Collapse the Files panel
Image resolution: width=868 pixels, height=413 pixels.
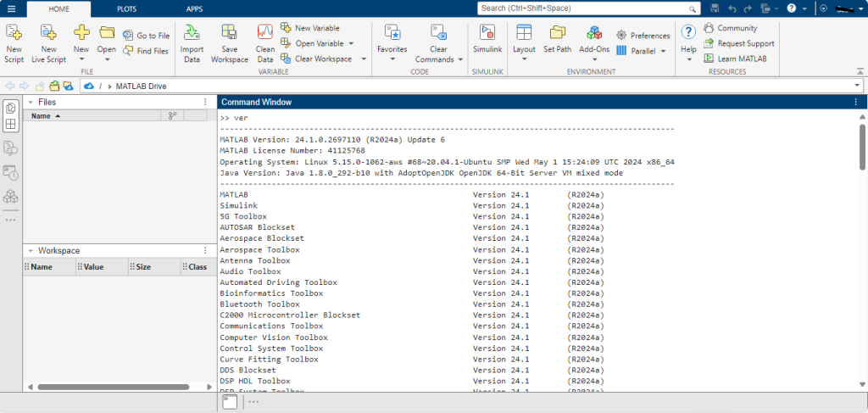tap(31, 103)
